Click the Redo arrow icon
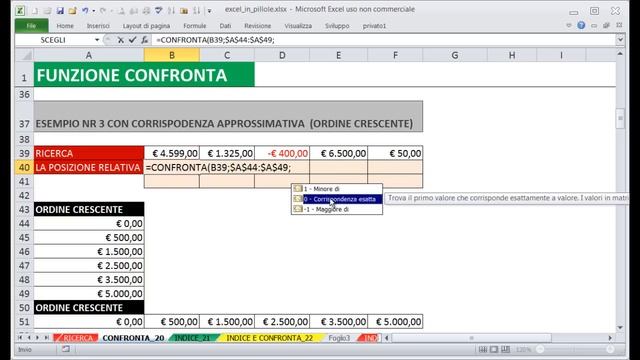The width and height of the screenshot is (640, 360). [x=103, y=11]
